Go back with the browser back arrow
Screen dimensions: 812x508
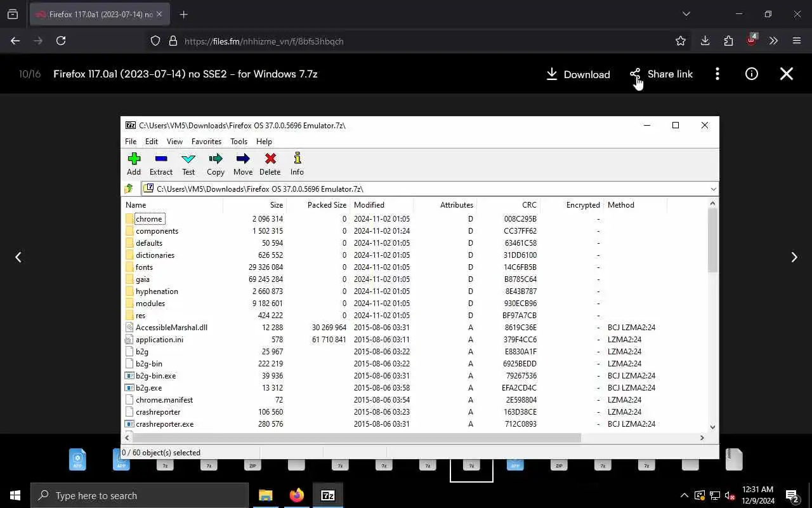pos(15,41)
